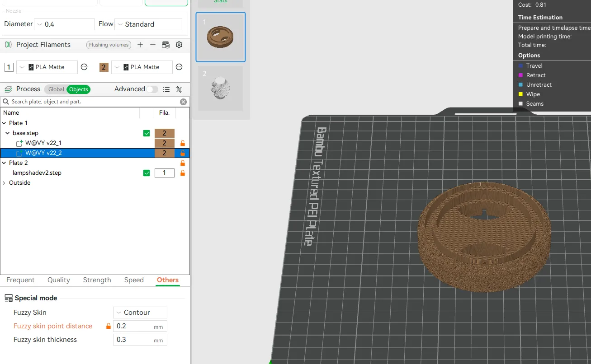Uncheck the lampshadev2.step printable checkbox
591x364 pixels.
tap(147, 173)
